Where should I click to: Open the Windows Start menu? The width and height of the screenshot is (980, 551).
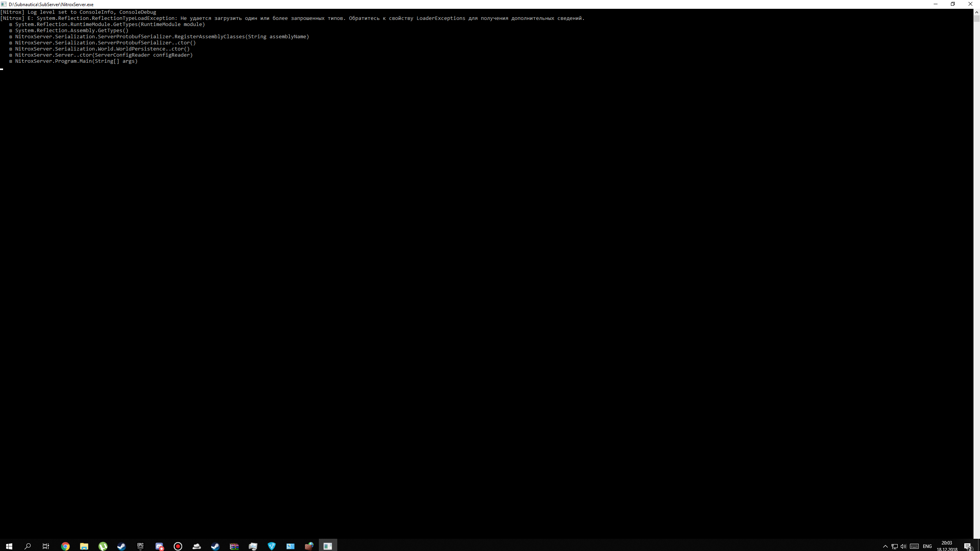pos(9,546)
